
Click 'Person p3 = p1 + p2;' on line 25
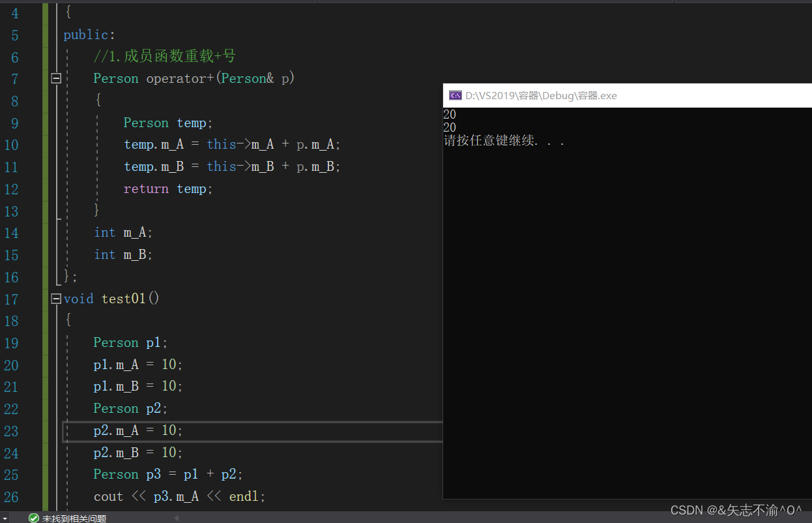(x=168, y=474)
